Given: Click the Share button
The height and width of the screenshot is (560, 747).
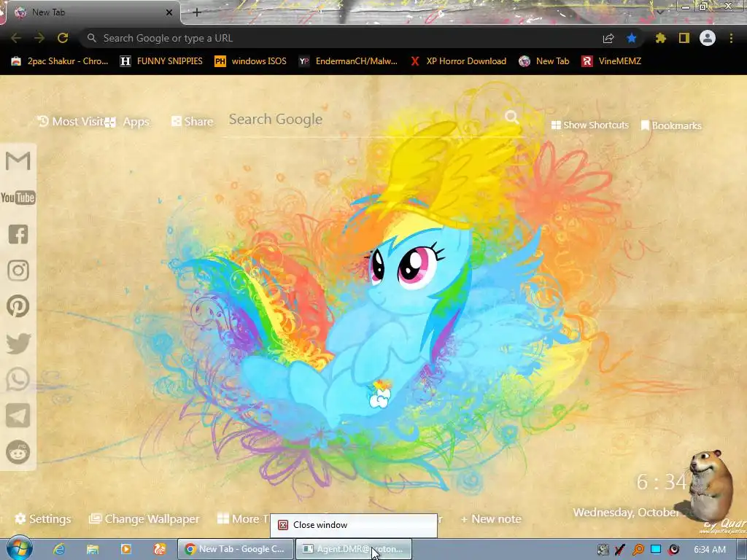Looking at the screenshot, I should (x=193, y=122).
